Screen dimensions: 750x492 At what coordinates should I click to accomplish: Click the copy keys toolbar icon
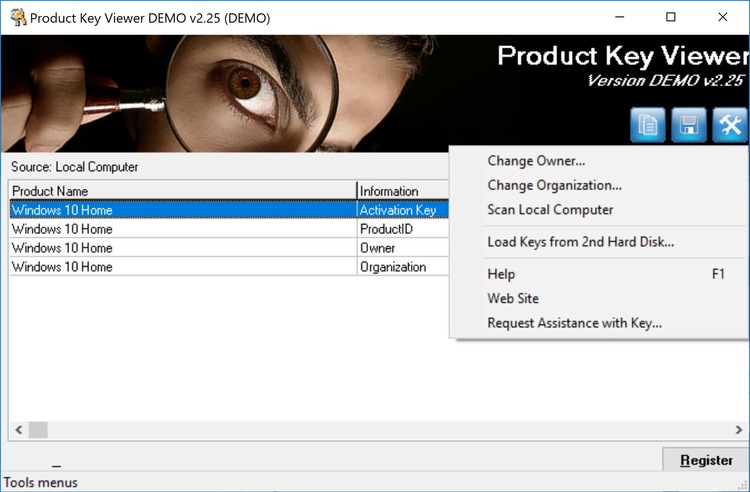[648, 125]
